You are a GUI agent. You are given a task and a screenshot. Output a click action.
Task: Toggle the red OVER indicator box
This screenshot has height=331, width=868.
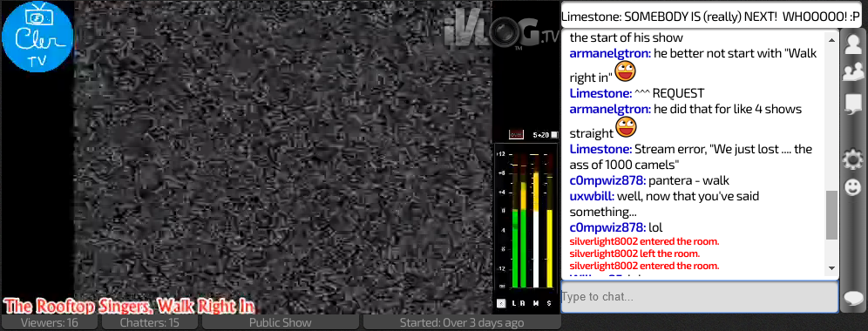[x=516, y=134]
